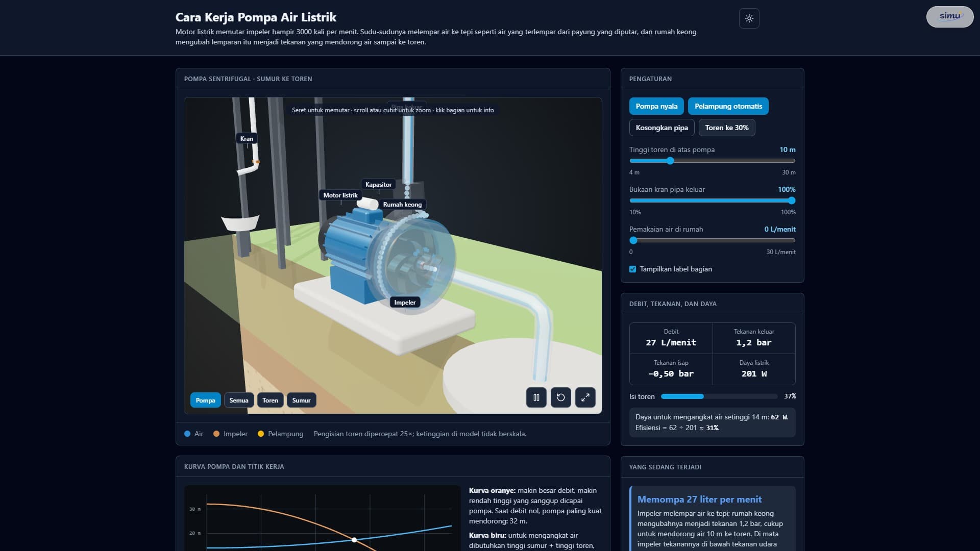Click the Toren ke 30% button
This screenshot has height=551, width=980.
point(726,128)
